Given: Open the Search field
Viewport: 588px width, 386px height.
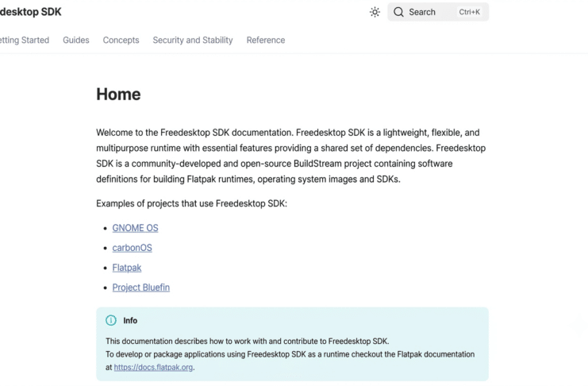Looking at the screenshot, I should [x=438, y=12].
